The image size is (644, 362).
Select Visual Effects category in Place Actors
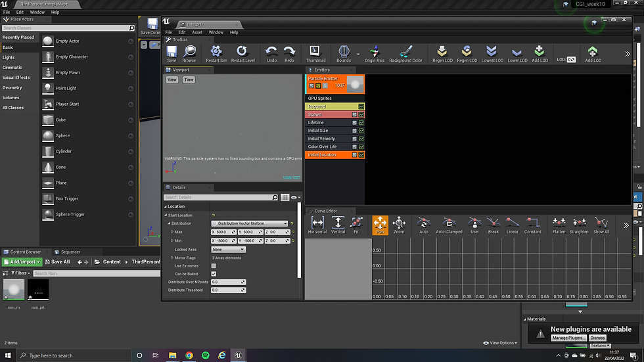(16, 78)
